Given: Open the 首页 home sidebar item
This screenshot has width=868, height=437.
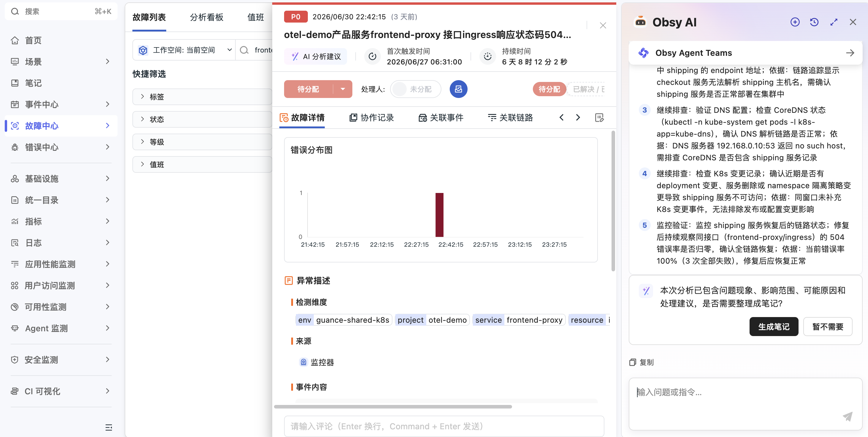Looking at the screenshot, I should click(61, 40).
